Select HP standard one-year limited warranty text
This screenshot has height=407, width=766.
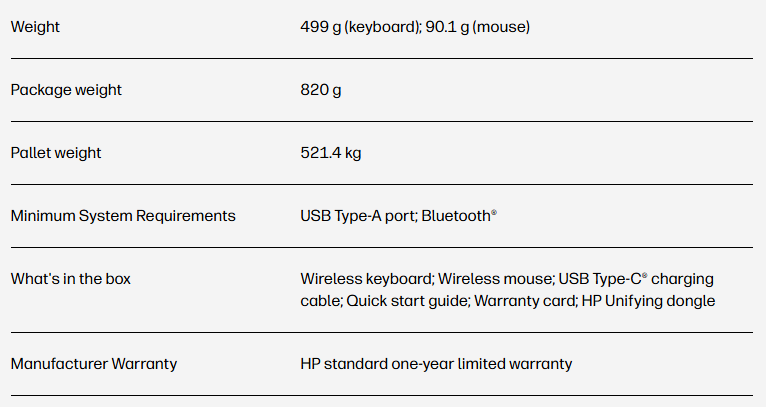[436, 364]
